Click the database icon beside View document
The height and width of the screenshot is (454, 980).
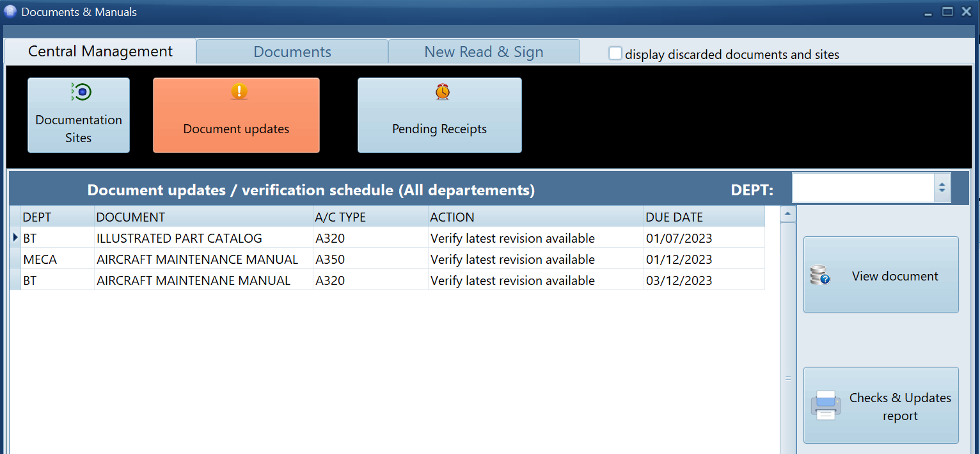[x=819, y=275]
